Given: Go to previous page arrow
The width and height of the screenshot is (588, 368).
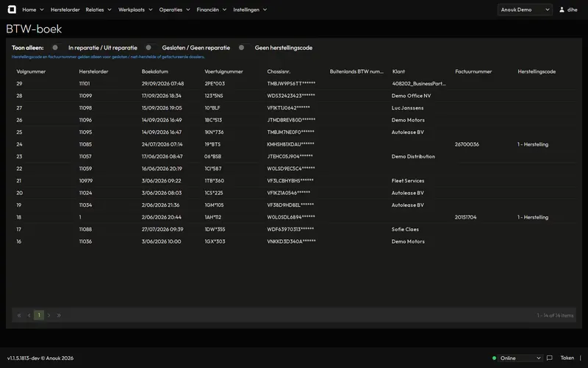Looking at the screenshot, I should click(29, 316).
